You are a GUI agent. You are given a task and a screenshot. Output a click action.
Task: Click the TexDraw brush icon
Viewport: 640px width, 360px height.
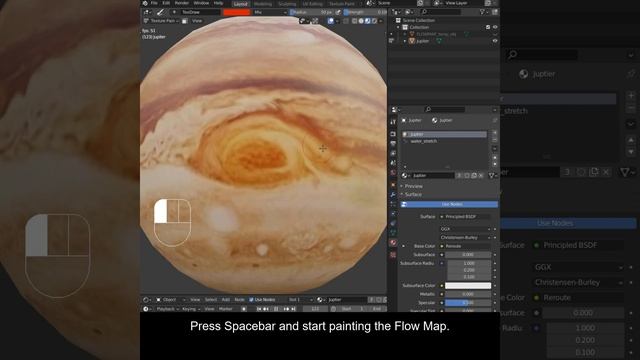[161, 12]
